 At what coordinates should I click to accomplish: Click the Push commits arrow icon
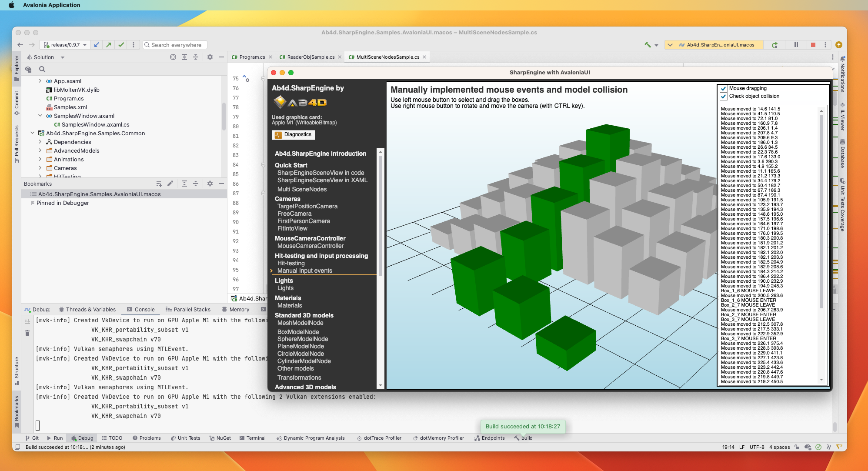click(109, 45)
